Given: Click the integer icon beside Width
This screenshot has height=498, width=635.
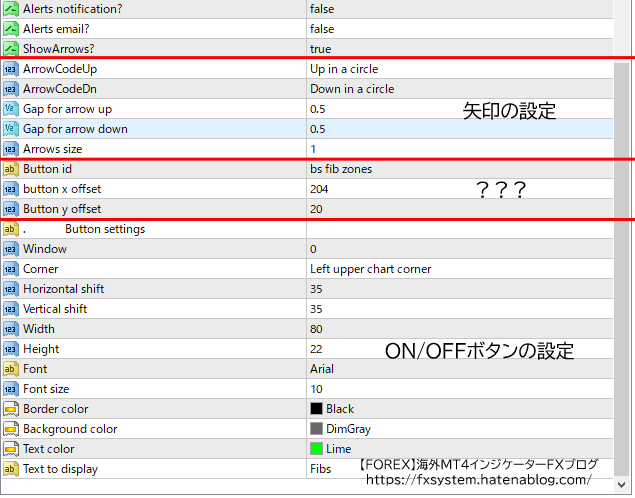Looking at the screenshot, I should tap(11, 329).
